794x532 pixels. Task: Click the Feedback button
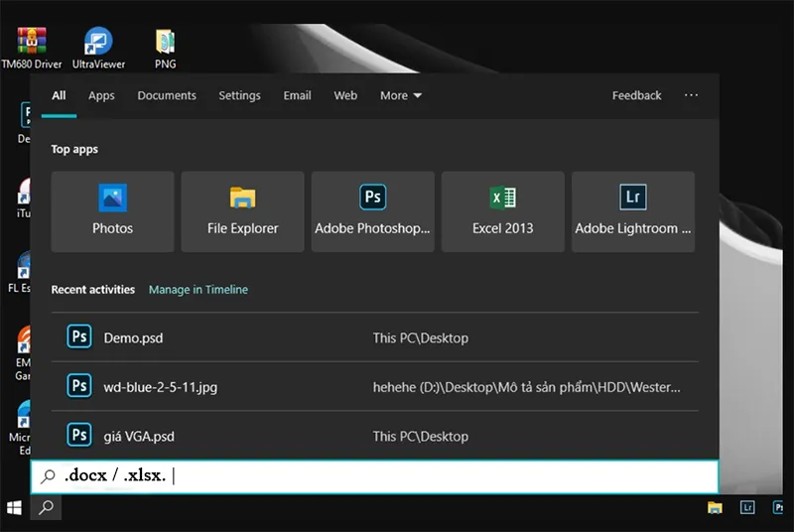pyautogui.click(x=636, y=95)
